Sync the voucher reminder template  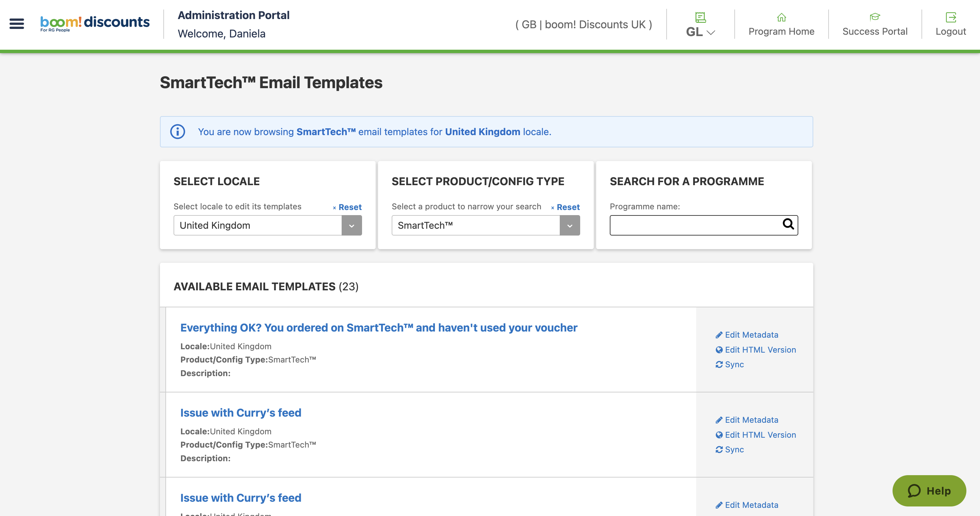[x=734, y=365]
